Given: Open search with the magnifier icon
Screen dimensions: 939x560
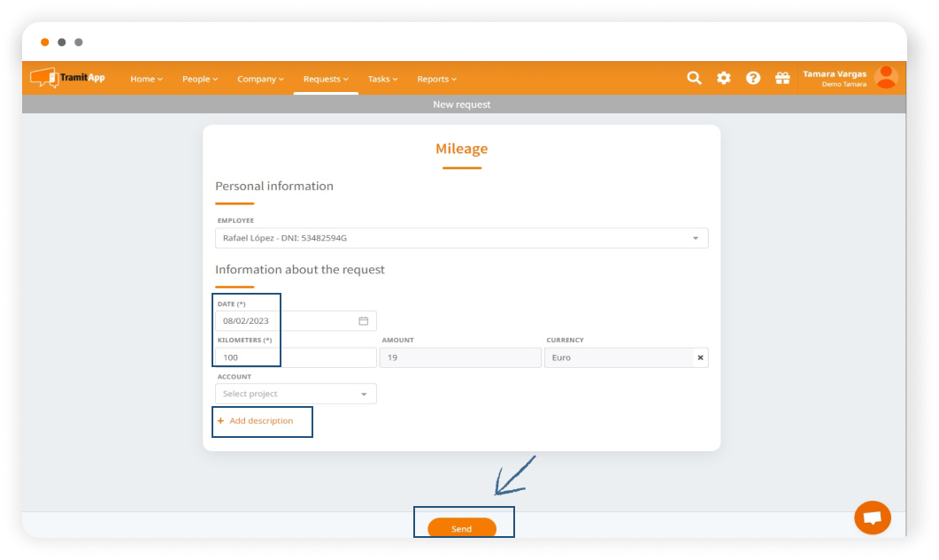Looking at the screenshot, I should click(x=694, y=78).
